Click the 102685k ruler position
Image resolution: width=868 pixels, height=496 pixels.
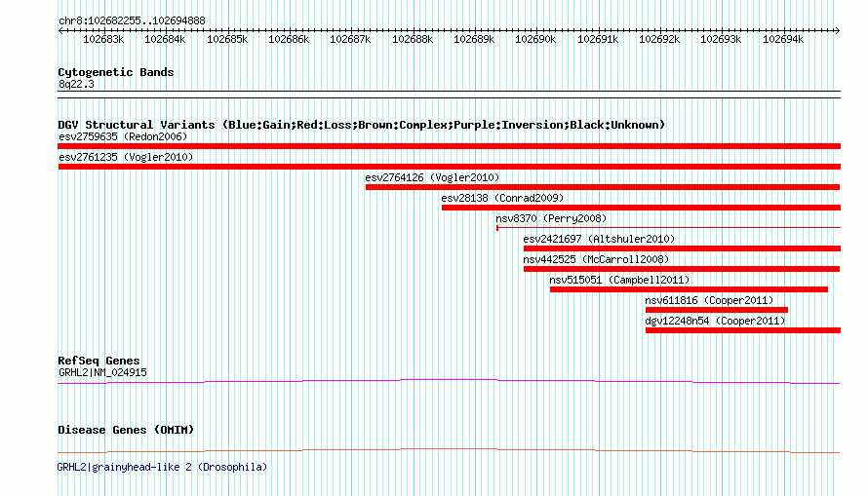227,39
